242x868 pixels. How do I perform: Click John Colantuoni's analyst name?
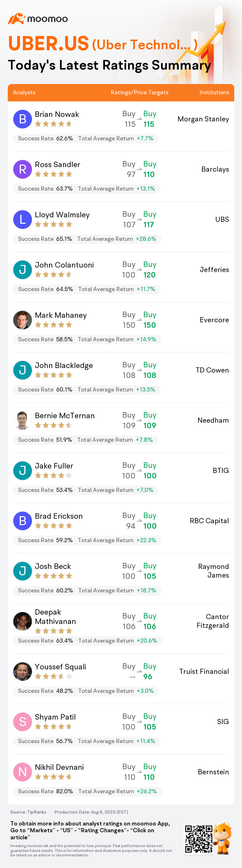pos(65,265)
